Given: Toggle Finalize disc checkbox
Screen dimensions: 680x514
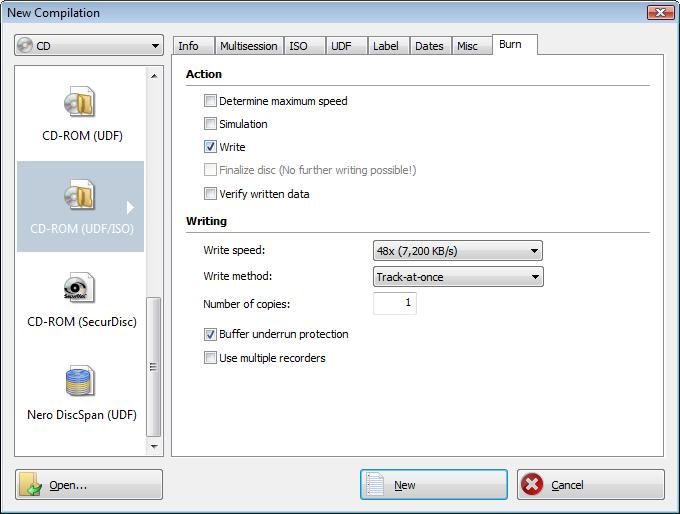Looking at the screenshot, I should pyautogui.click(x=210, y=170).
